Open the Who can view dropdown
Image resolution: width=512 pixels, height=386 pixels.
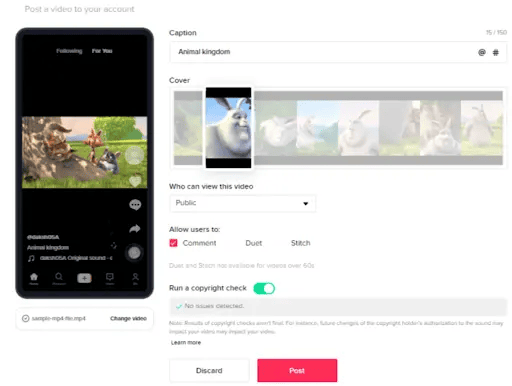[243, 203]
